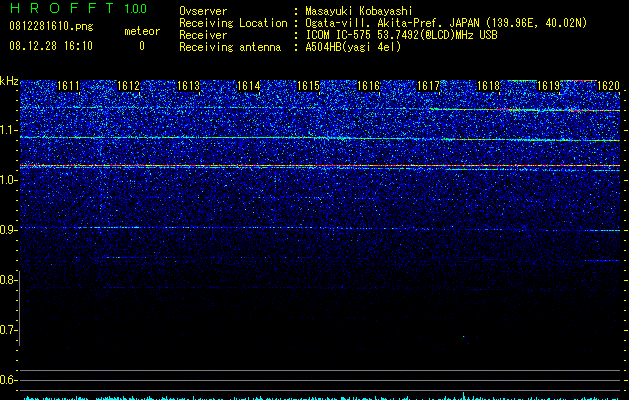The image size is (629, 400).
Task: Click the Receiving Location label
Action: [233, 23]
